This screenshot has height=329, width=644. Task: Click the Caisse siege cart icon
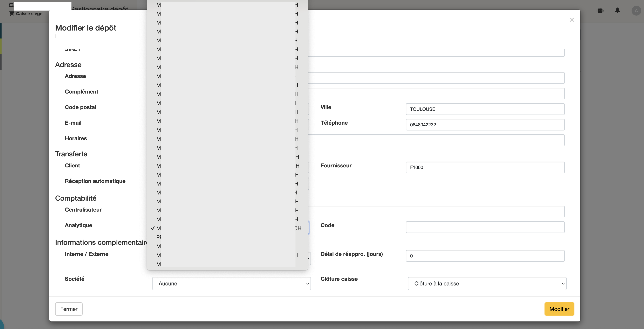coord(11,13)
